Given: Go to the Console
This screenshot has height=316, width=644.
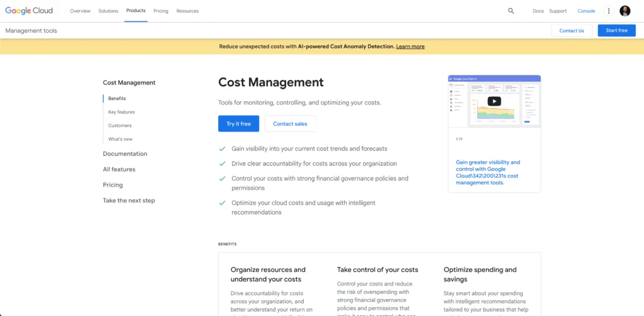Looking at the screenshot, I should 586,11.
